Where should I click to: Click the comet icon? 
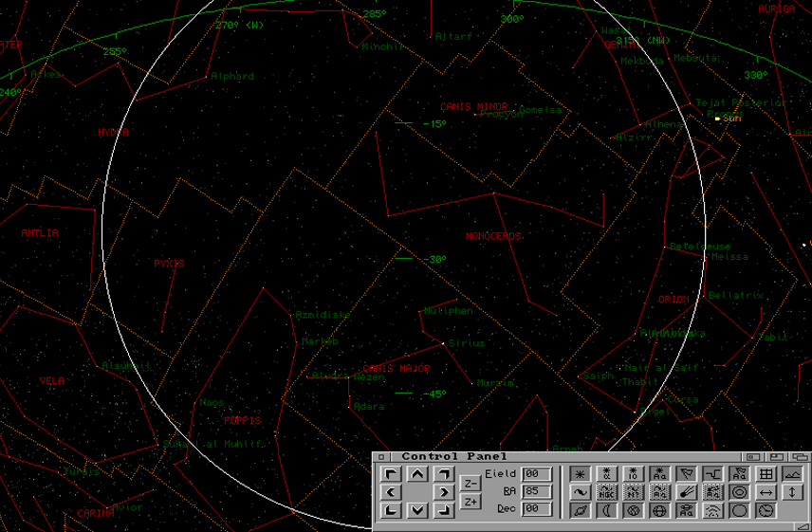pos(687,492)
